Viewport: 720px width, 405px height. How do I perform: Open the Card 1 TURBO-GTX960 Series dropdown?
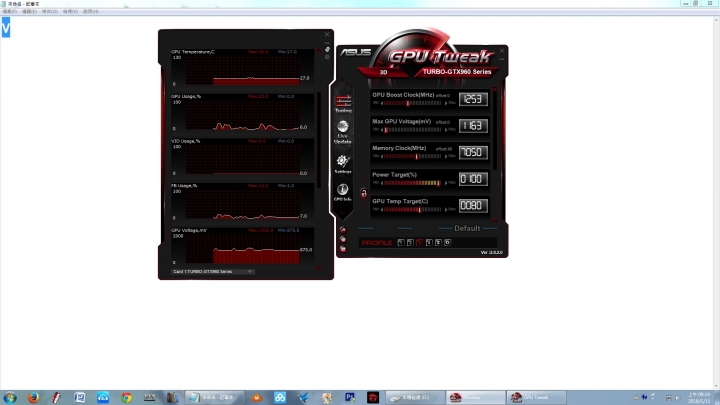[x=213, y=271]
